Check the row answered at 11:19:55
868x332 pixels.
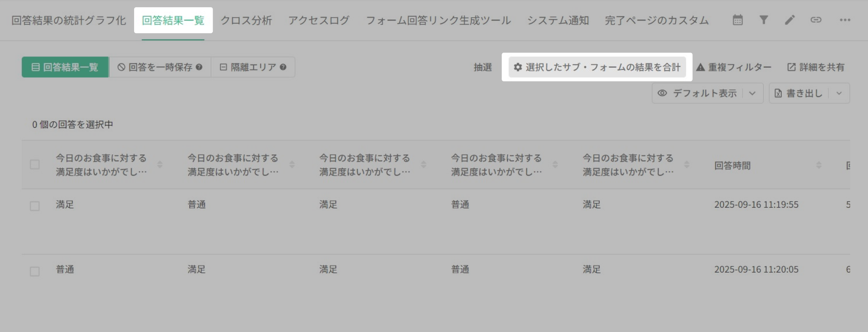click(35, 206)
